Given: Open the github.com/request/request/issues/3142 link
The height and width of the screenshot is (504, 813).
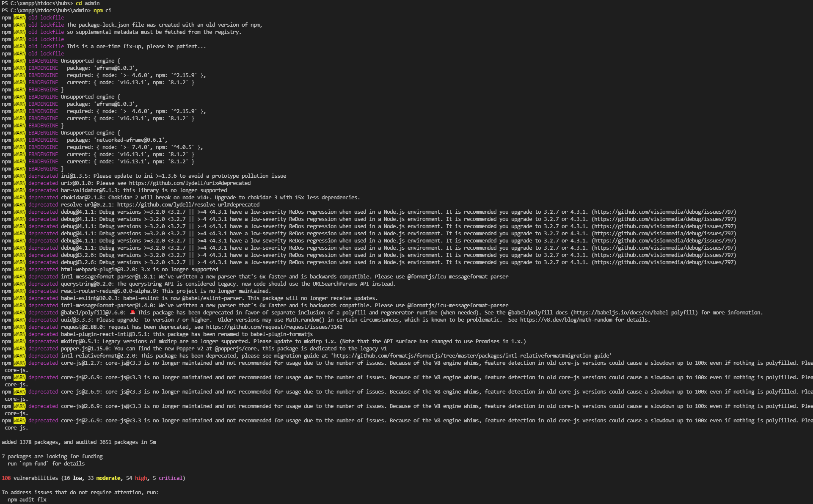Looking at the screenshot, I should click(x=274, y=327).
